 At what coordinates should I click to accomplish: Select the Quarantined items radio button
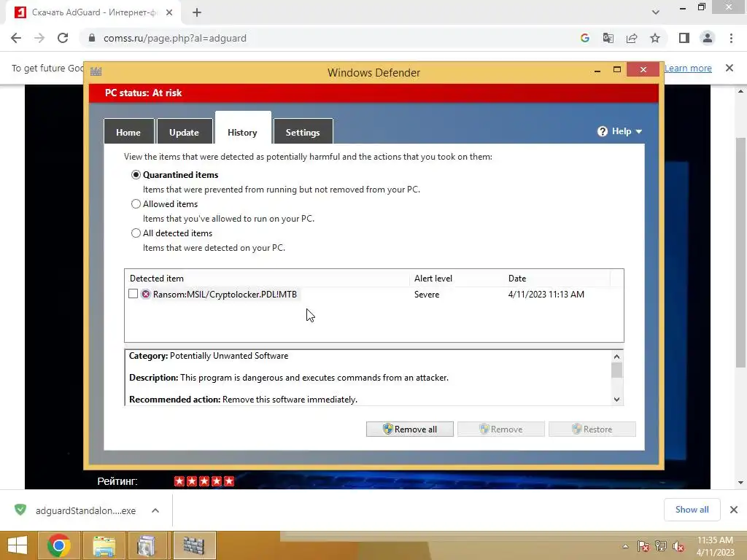[136, 175]
